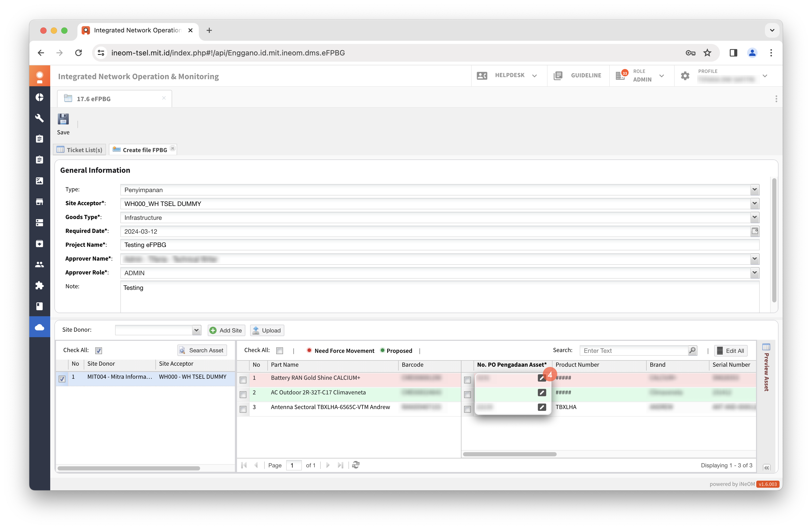Expand the Site Acceptor dropdown

(x=755, y=204)
